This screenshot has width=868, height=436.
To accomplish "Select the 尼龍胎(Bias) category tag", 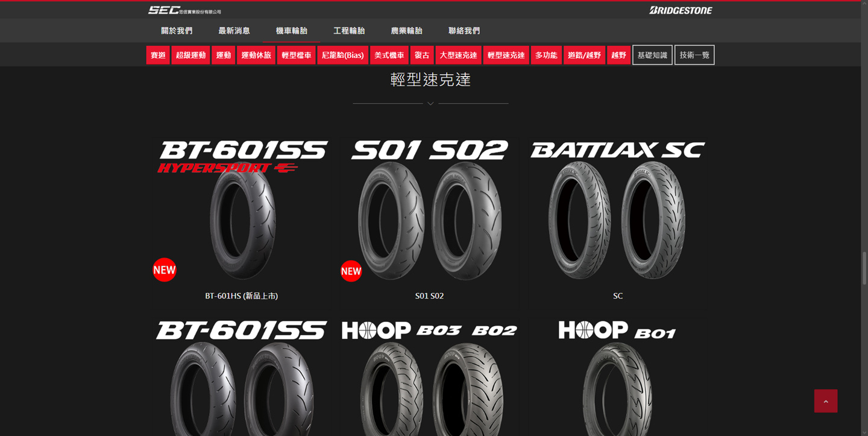I will point(343,55).
